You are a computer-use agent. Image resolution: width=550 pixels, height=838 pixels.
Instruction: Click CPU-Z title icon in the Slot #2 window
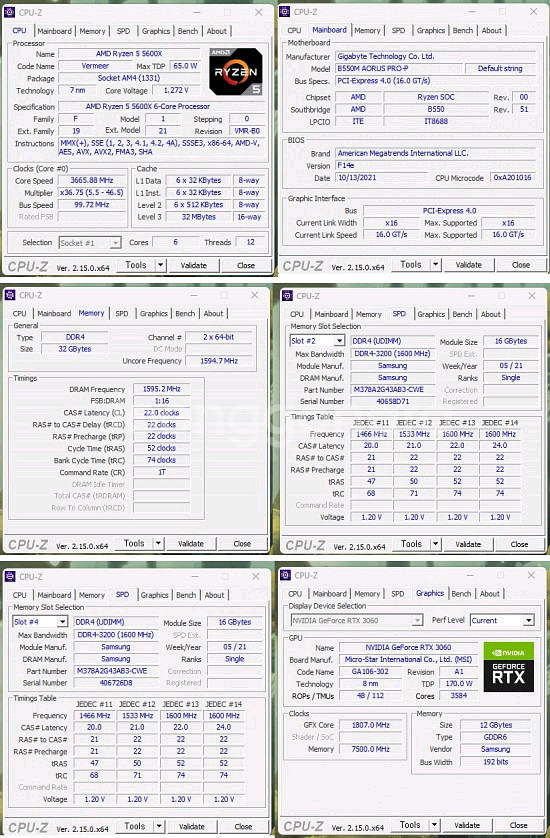coord(288,296)
